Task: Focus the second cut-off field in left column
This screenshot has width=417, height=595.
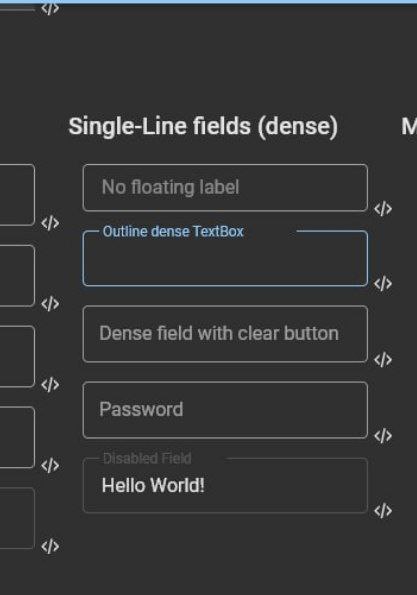Action: (17, 275)
